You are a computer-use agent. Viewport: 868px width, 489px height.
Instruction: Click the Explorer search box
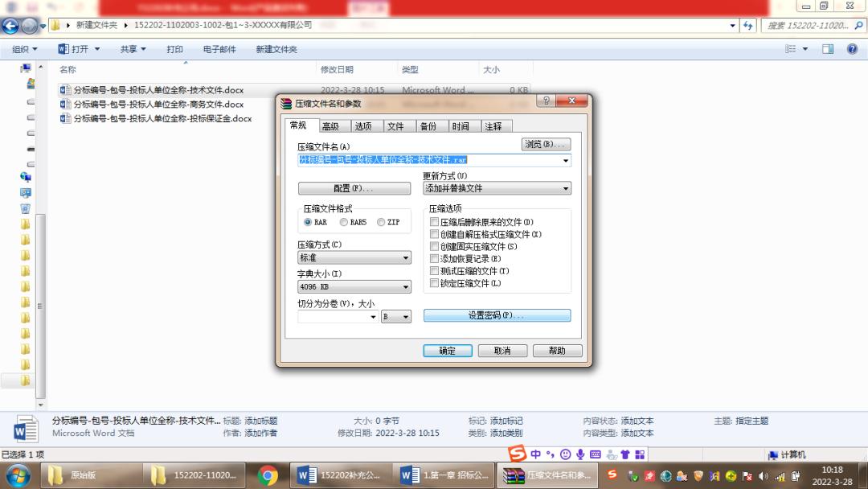coord(813,26)
